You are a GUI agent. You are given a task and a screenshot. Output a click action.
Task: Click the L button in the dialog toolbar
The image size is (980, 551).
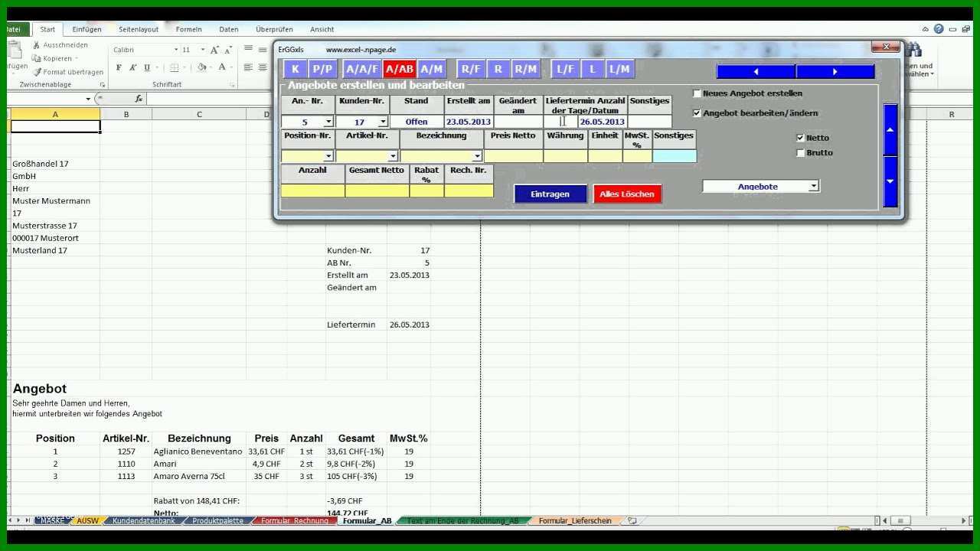593,69
